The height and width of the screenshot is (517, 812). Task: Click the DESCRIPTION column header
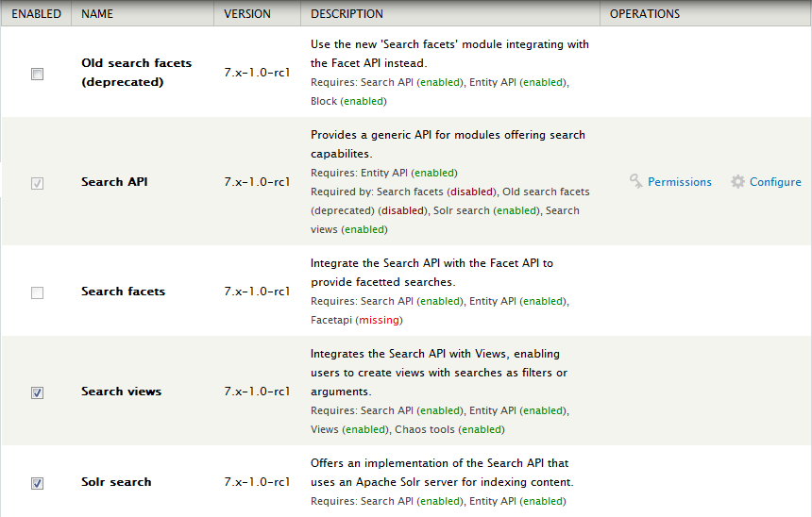click(347, 14)
